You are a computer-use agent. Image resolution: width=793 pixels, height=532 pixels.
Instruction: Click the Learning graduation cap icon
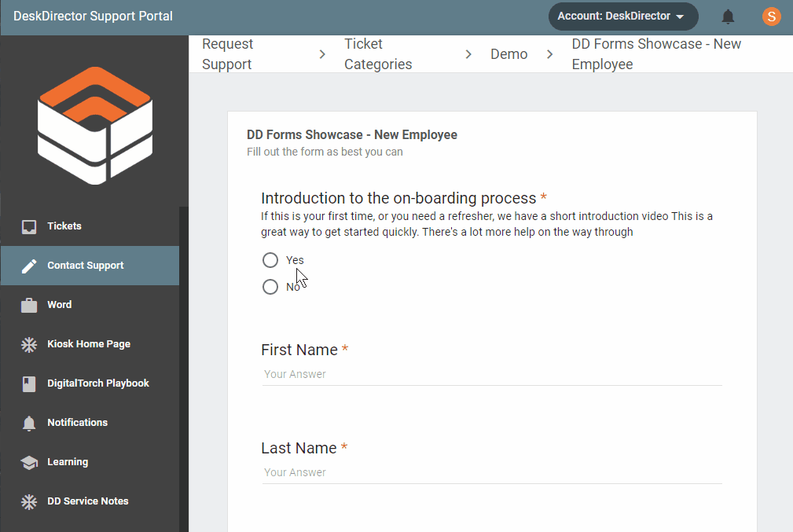[29, 462]
